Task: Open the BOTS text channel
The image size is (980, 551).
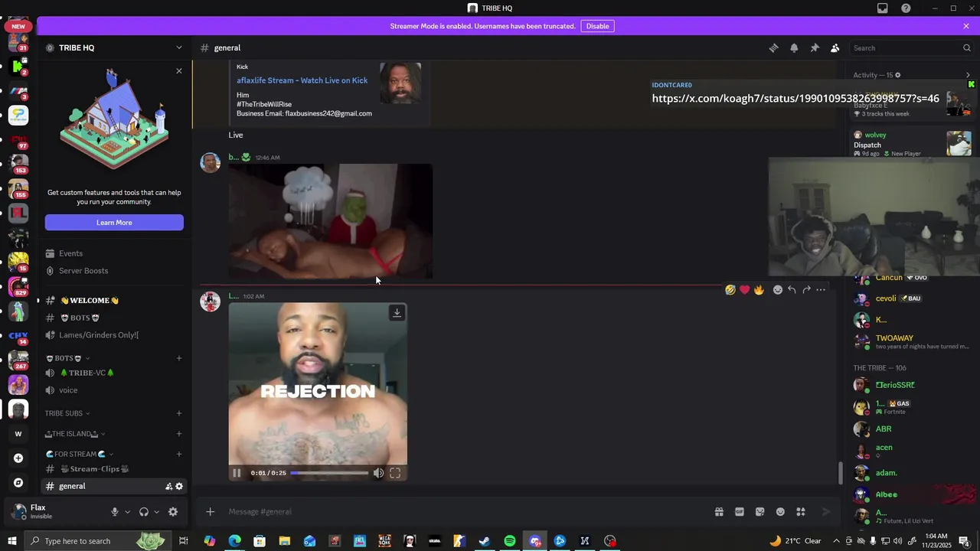Action: (x=114, y=318)
